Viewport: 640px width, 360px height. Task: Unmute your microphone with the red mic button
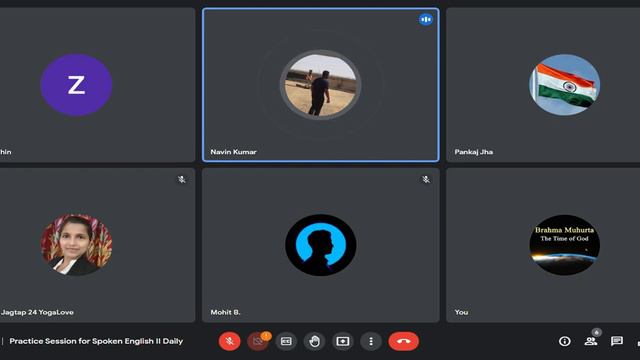(229, 341)
